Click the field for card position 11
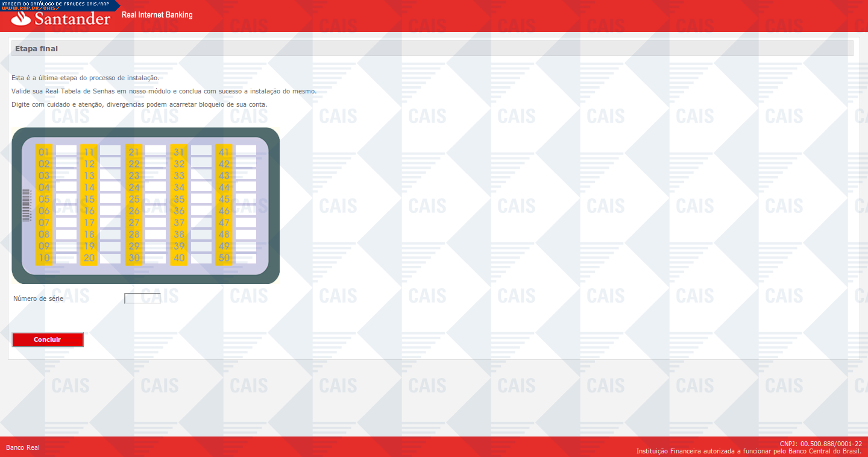 click(x=110, y=151)
